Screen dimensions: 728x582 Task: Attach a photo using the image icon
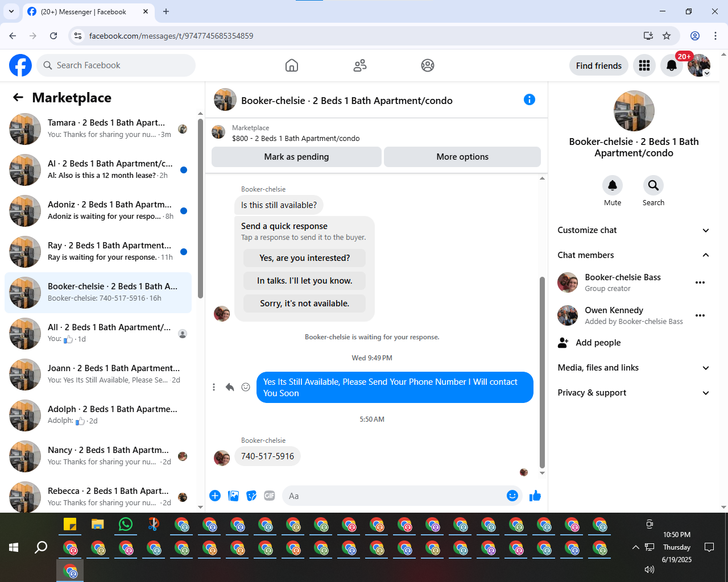tap(233, 496)
